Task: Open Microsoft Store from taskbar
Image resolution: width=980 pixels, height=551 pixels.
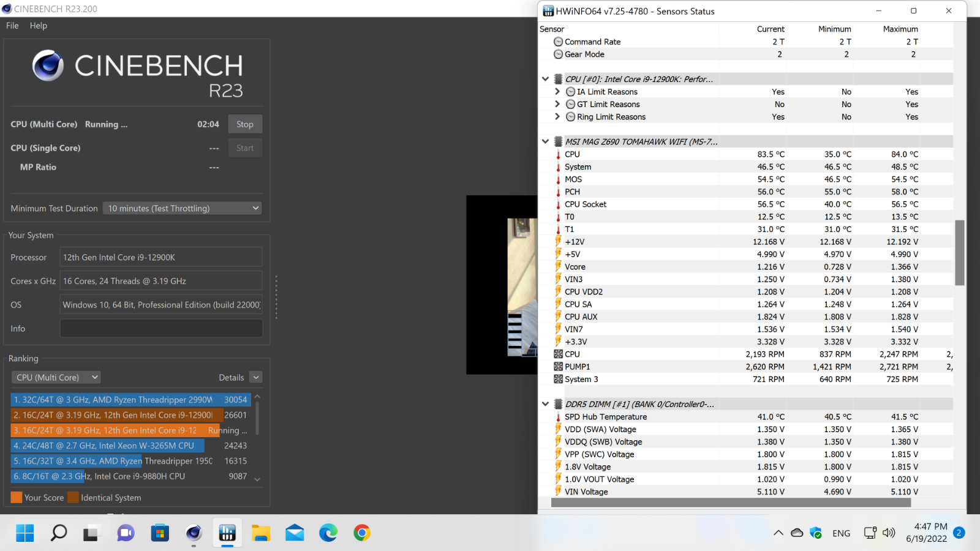Action: (x=160, y=533)
